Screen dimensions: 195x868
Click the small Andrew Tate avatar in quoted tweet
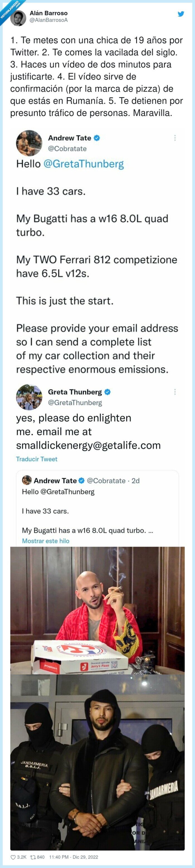(x=27, y=480)
